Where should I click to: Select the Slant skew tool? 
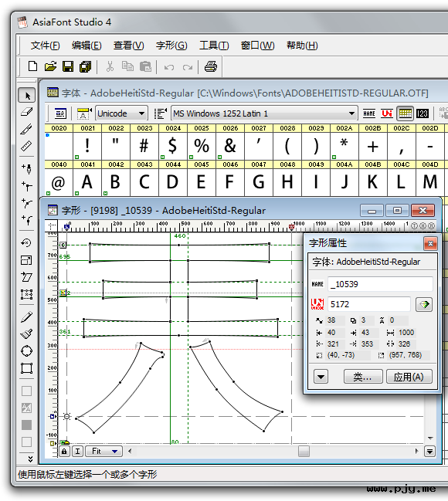tap(27, 276)
